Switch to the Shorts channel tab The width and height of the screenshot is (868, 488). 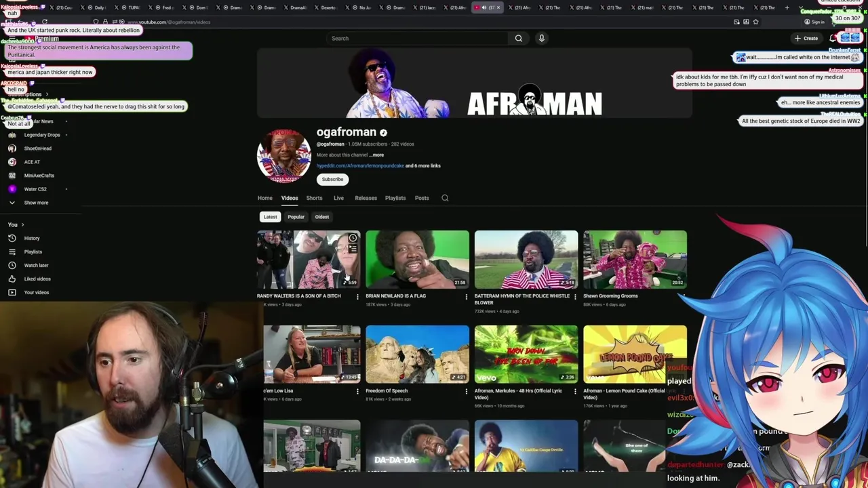pos(314,198)
